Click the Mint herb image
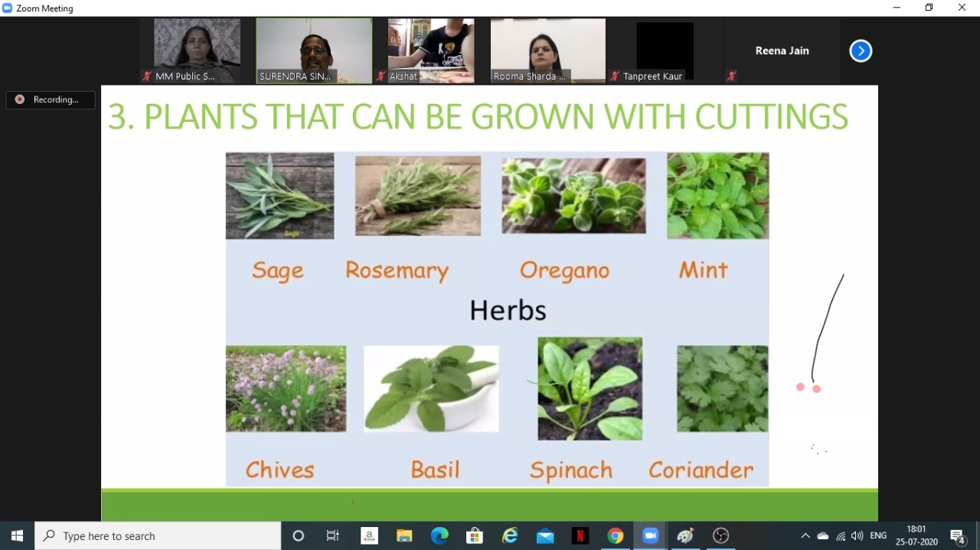The image size is (980, 550). click(717, 196)
